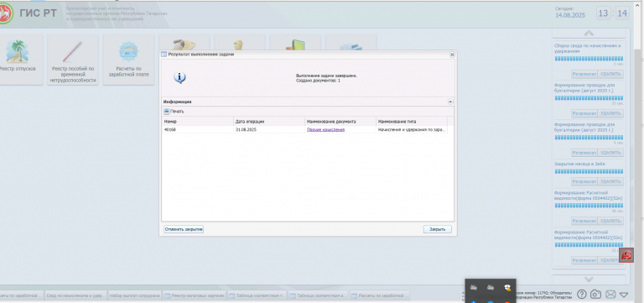
Task: Click the Отменить закрытие button
Action: [x=184, y=229]
